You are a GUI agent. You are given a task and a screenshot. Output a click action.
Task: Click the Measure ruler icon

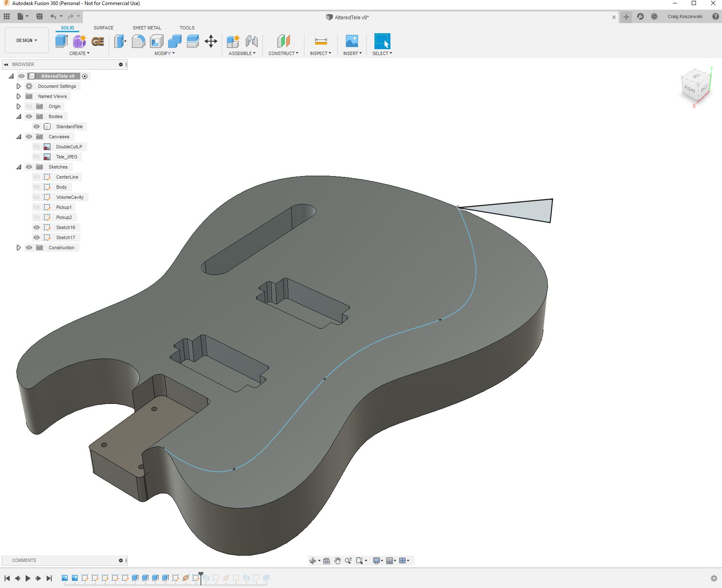[x=321, y=41]
